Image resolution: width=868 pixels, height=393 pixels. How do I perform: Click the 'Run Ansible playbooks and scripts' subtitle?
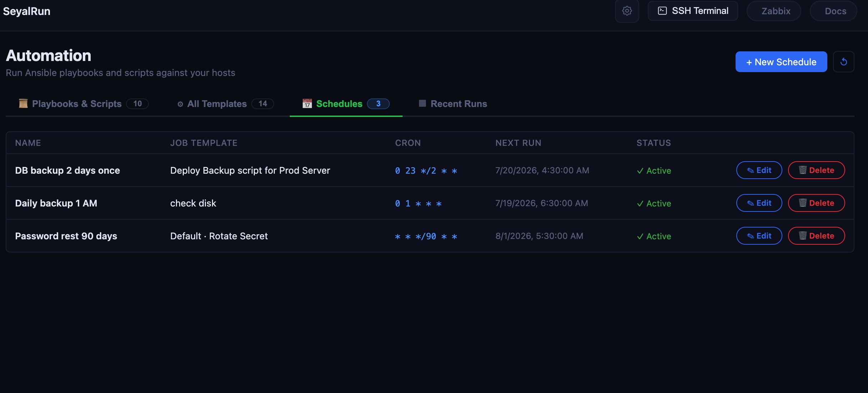(x=121, y=73)
